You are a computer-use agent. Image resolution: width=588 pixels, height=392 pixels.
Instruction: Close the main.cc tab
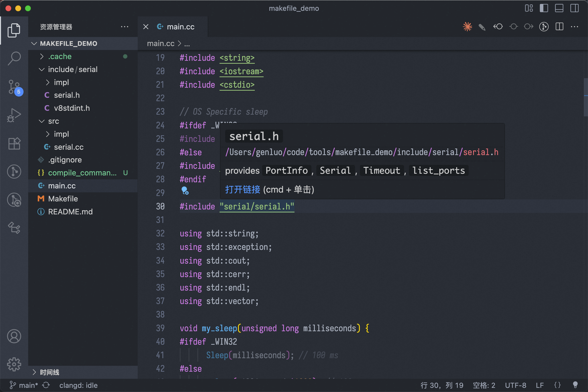click(146, 27)
